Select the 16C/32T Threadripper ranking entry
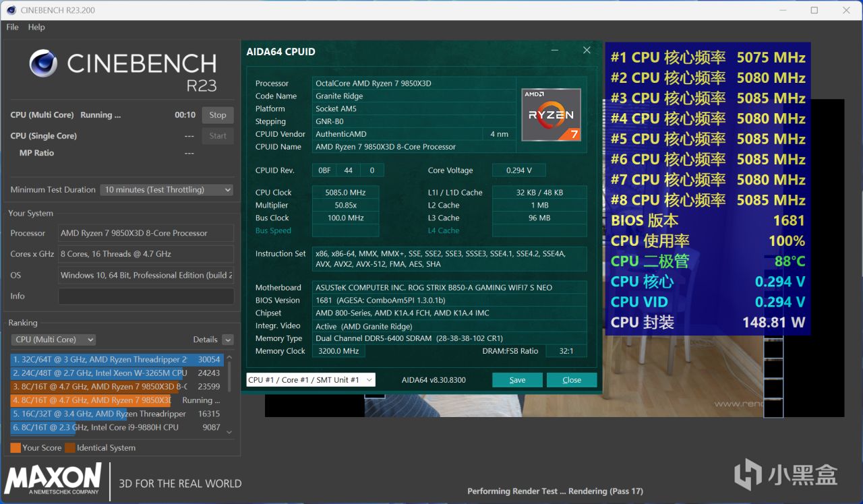Image resolution: width=863 pixels, height=504 pixels. pyautogui.click(x=117, y=414)
